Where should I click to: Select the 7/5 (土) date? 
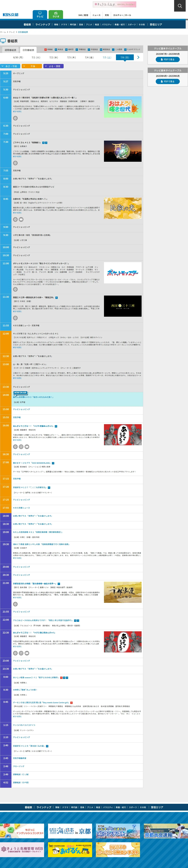107,58
